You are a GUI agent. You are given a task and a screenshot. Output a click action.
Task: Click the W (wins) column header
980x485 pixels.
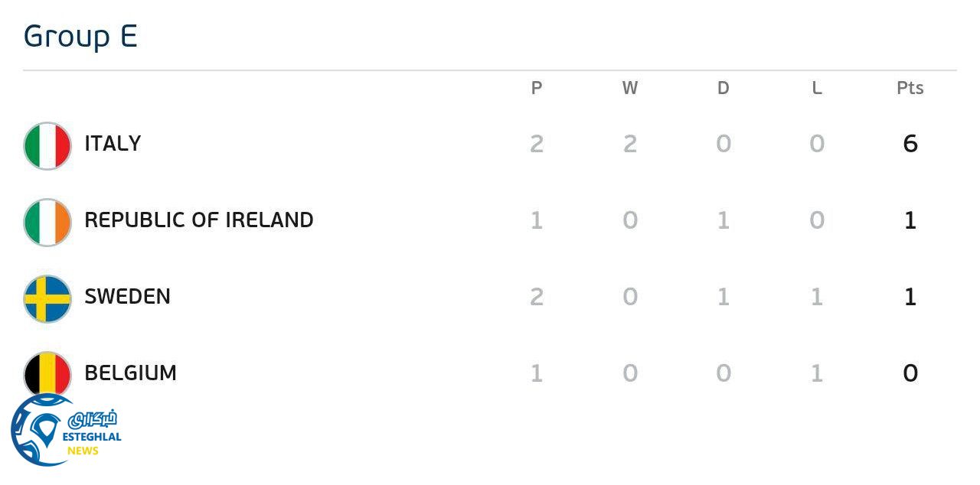[630, 88]
